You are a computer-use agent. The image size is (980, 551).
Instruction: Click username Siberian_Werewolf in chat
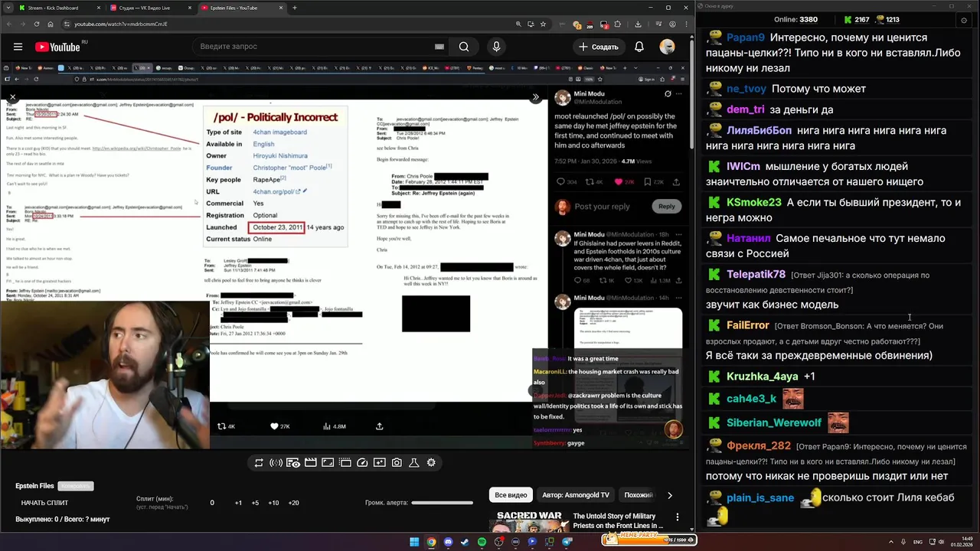773,422
